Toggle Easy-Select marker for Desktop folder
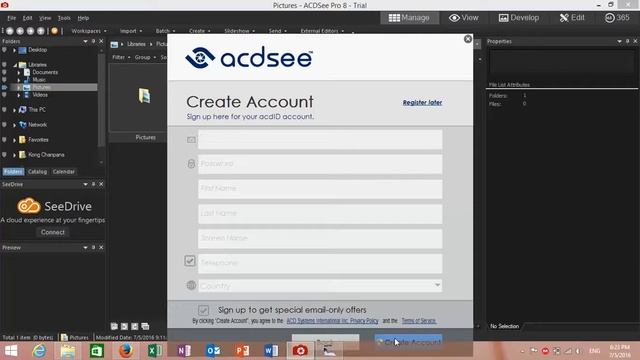The height and width of the screenshot is (360, 640). pyautogui.click(x=4, y=50)
